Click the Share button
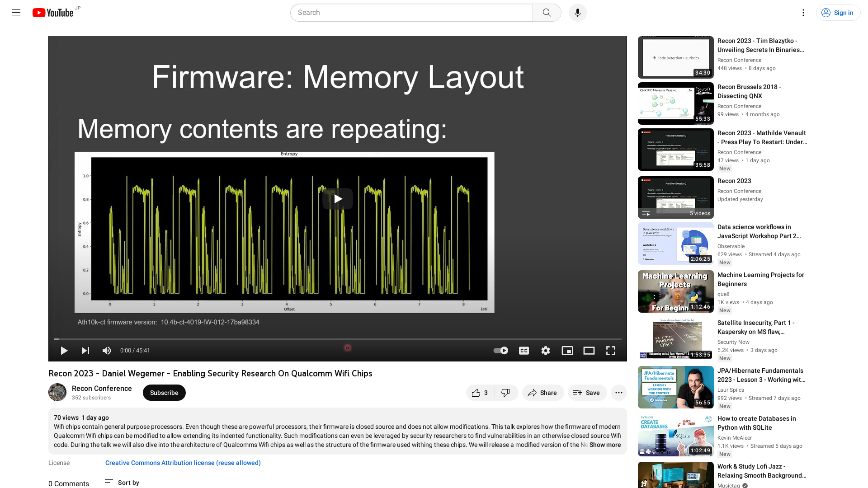This screenshot has height=488, width=868. click(x=542, y=393)
